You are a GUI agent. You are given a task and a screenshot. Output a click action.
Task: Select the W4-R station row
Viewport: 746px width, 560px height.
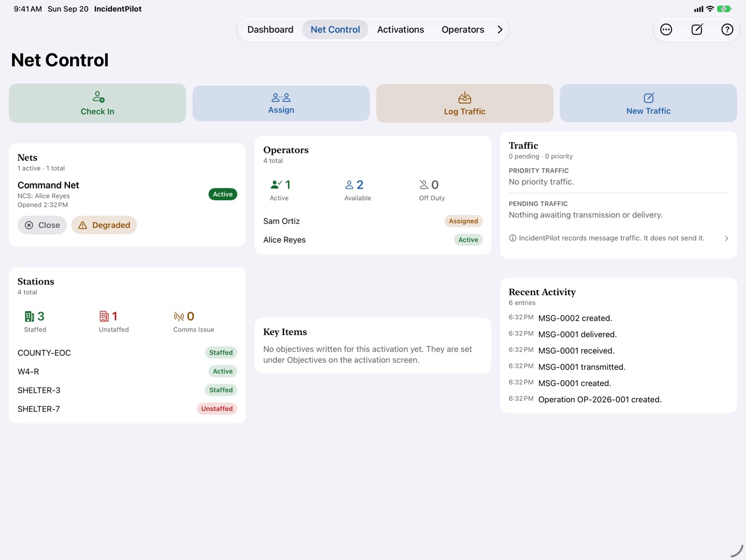tap(127, 371)
